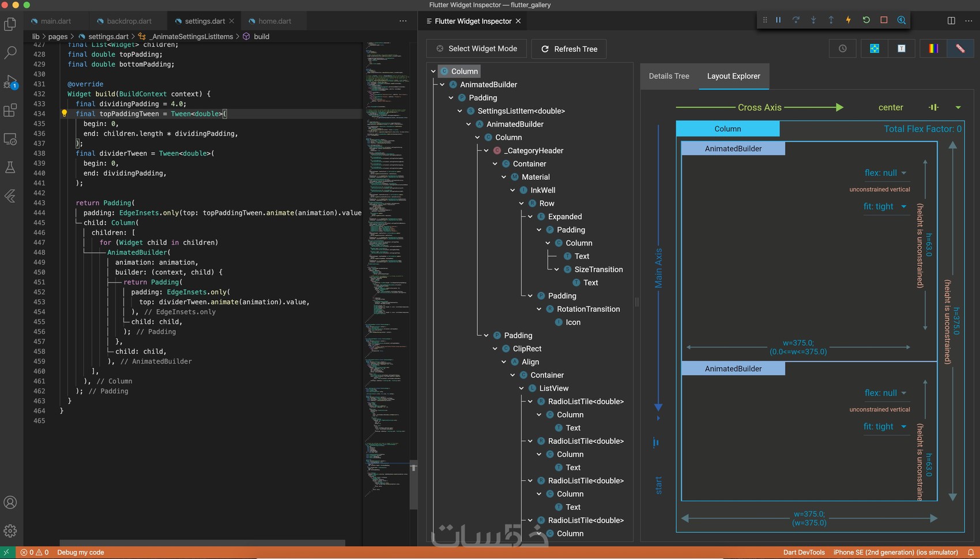Viewport: 980px width, 559px height.
Task: Open the first AnimatedBuilder fit dropdown
Action: pos(885,206)
